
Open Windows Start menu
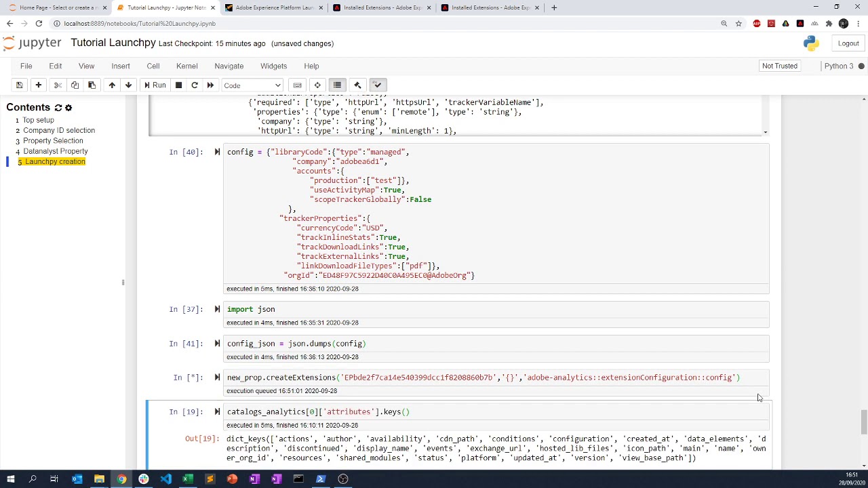point(10,479)
